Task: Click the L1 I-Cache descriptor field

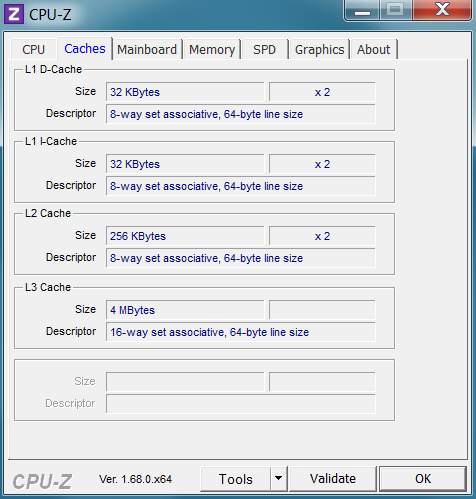Action: click(241, 186)
